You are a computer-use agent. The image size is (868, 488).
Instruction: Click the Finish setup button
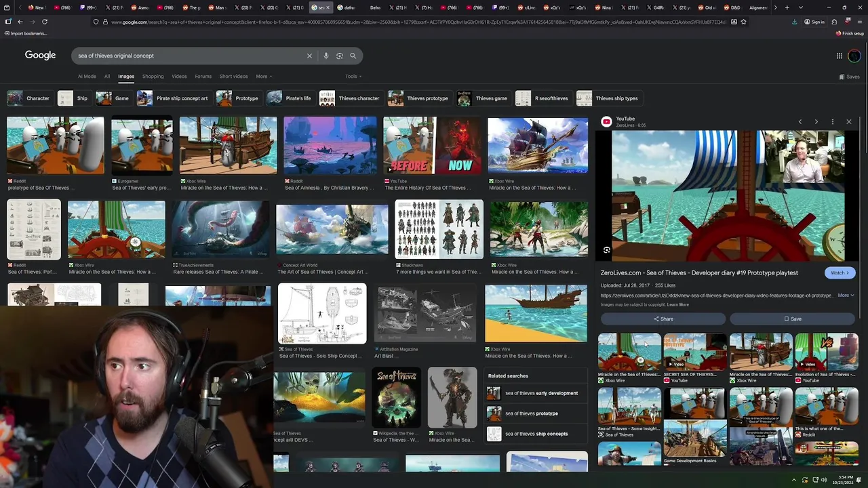(x=850, y=33)
